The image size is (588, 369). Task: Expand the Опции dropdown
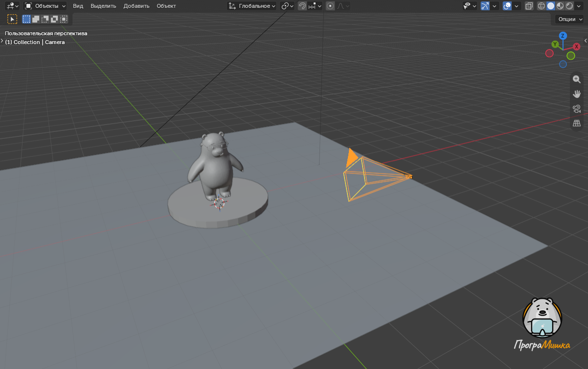[x=570, y=19]
